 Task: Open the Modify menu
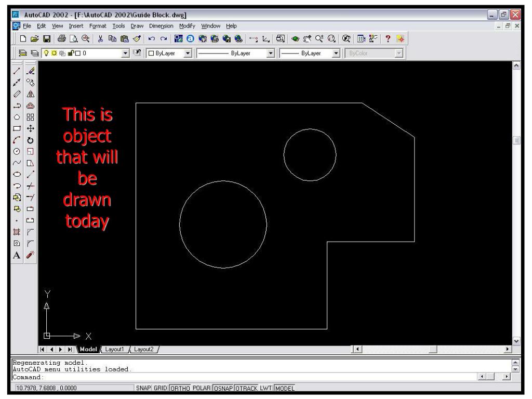187,26
